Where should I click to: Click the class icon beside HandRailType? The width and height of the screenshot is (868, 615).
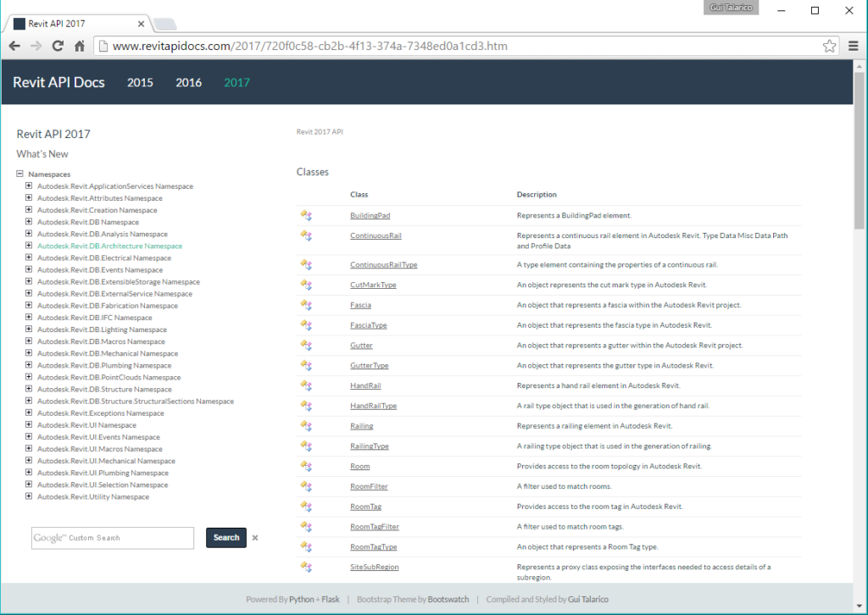pyautogui.click(x=306, y=406)
